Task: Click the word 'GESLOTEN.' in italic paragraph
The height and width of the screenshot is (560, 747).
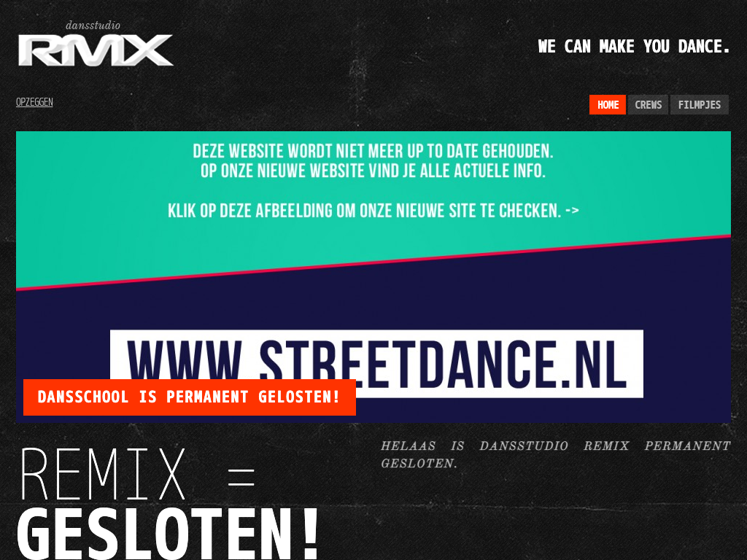Action: tap(419, 463)
